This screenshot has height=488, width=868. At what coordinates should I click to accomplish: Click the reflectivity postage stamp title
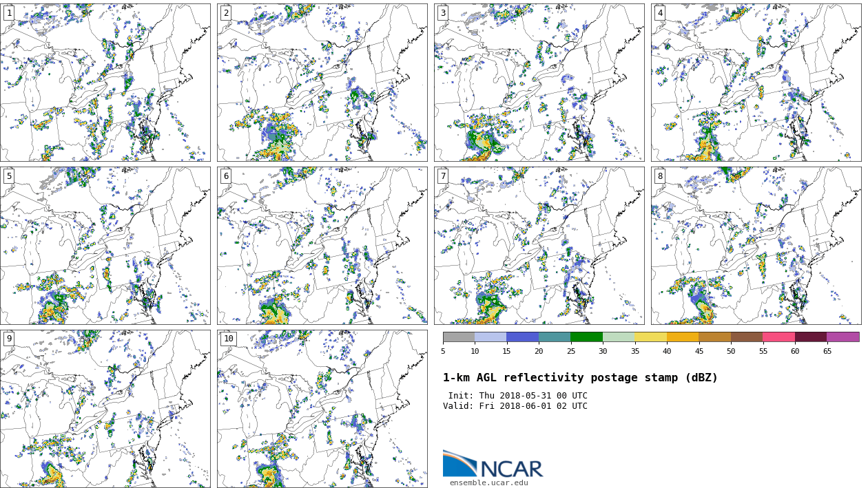[x=580, y=378]
